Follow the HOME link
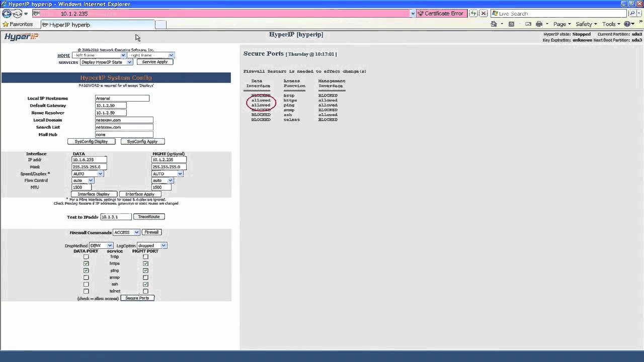644x362 pixels. 63,56
